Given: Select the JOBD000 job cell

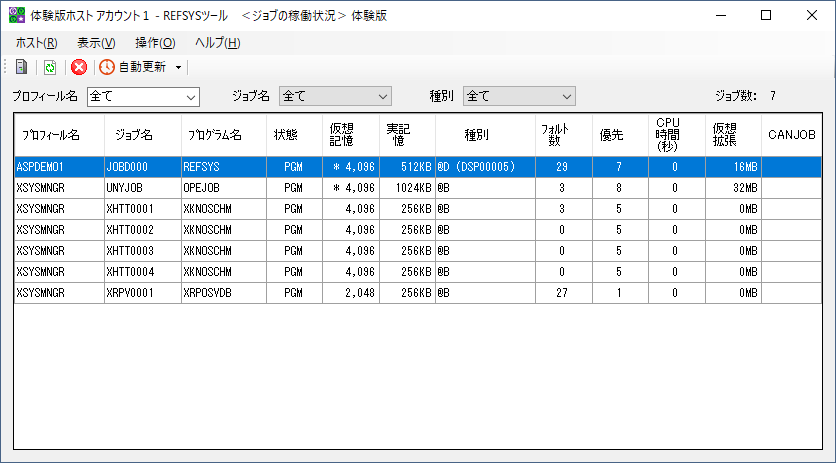Looking at the screenshot, I should point(143,167).
